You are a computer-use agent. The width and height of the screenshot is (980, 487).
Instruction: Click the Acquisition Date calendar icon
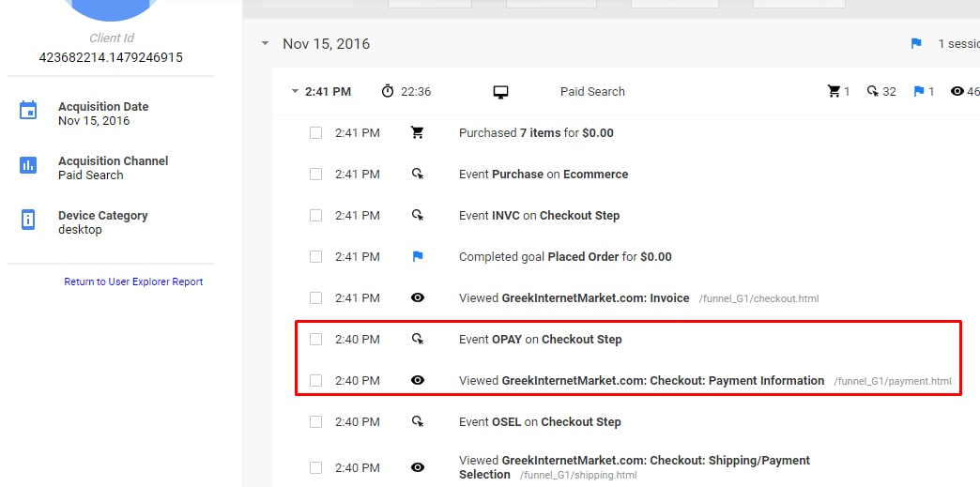(x=28, y=111)
